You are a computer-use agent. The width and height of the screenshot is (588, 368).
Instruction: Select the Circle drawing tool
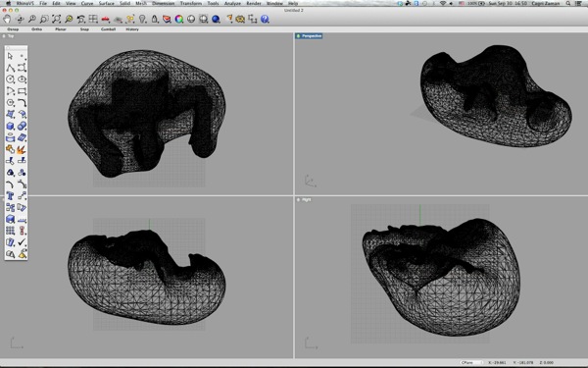pyautogui.click(x=10, y=79)
